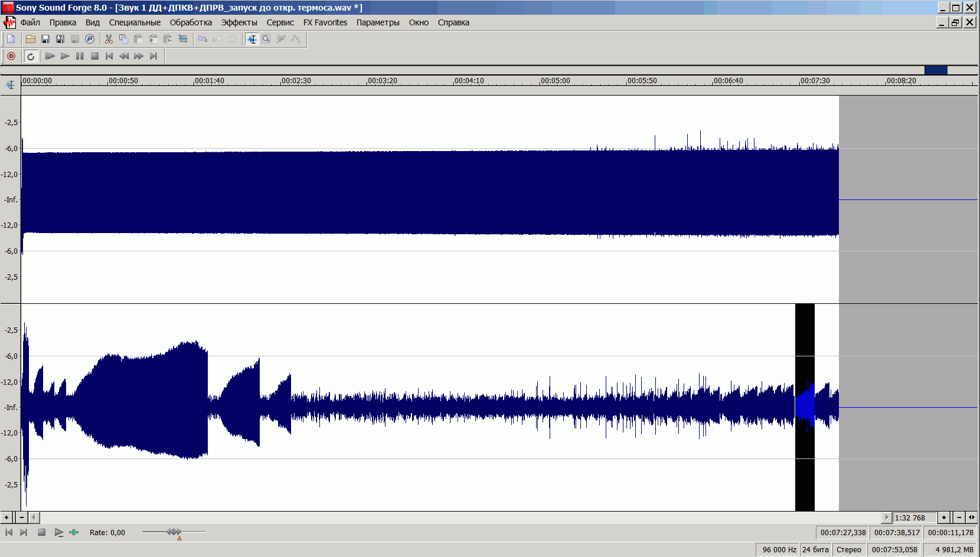
Task: Open a file with the folder icon
Action: coord(31,39)
